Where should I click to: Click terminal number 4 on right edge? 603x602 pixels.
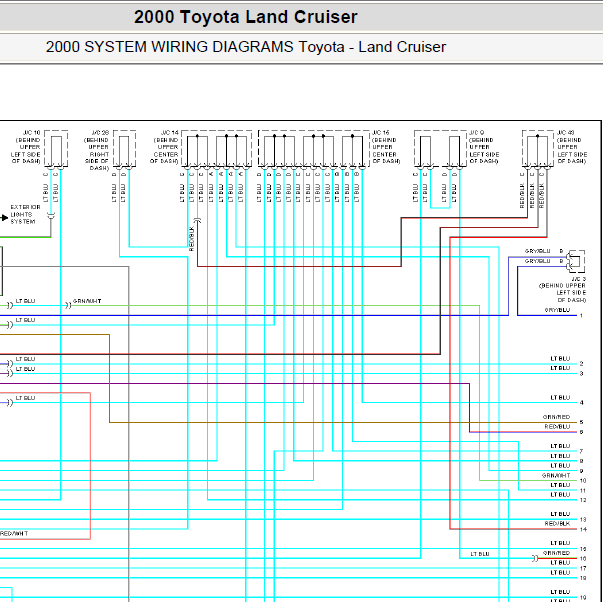pyautogui.click(x=581, y=403)
